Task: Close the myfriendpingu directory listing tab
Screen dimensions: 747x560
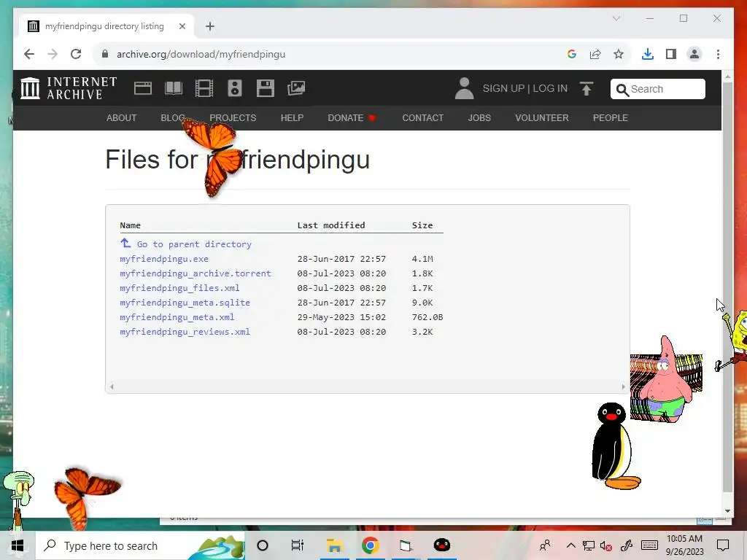Action: 182,26
